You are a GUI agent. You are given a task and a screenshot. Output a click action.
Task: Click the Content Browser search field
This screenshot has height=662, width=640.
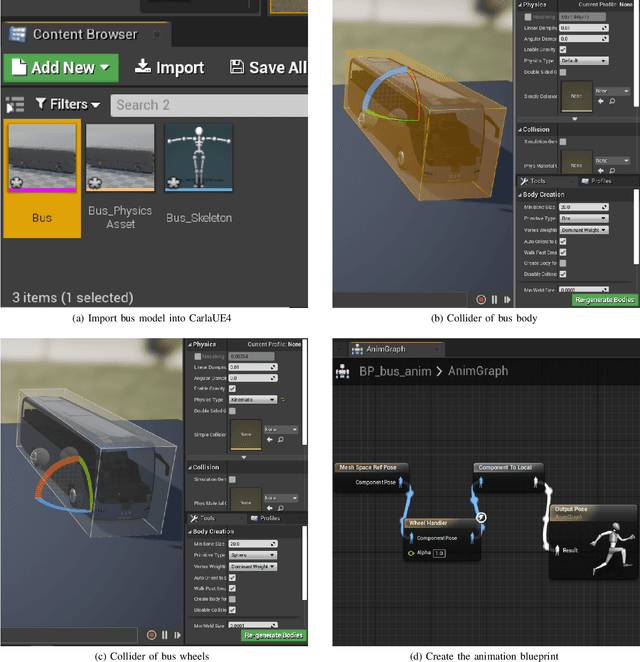coord(209,105)
